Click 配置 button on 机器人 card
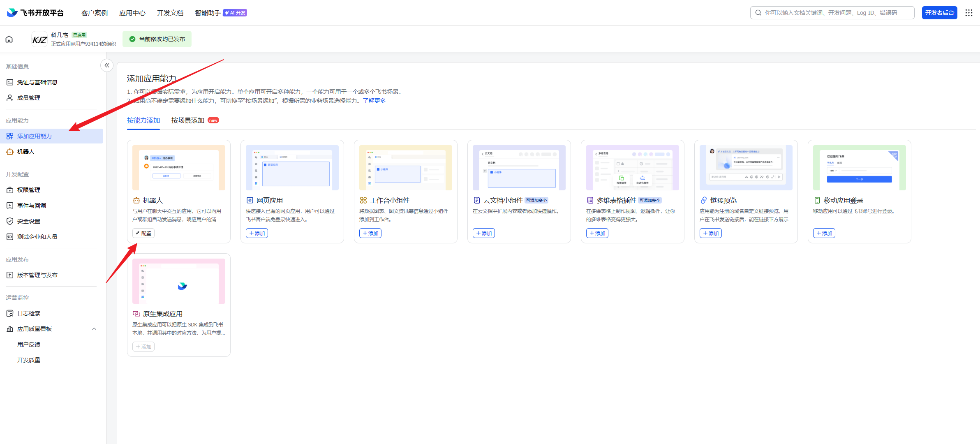Image resolution: width=980 pixels, height=444 pixels. coord(143,233)
